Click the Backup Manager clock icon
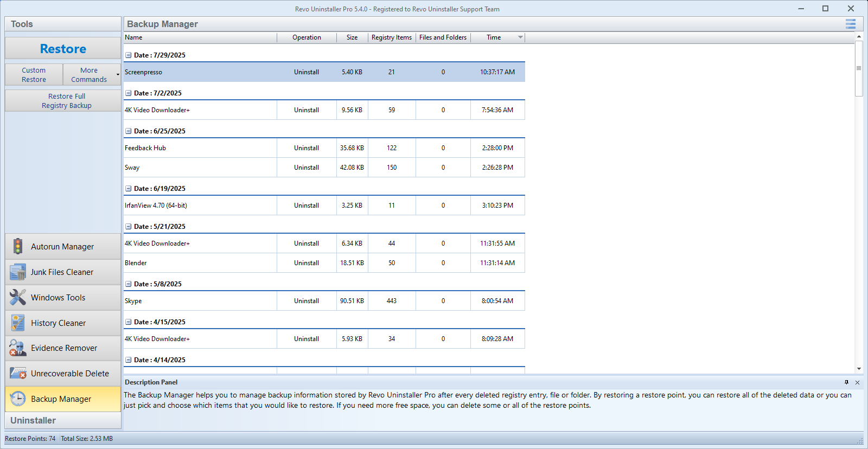The width and height of the screenshot is (868, 449). tap(18, 399)
